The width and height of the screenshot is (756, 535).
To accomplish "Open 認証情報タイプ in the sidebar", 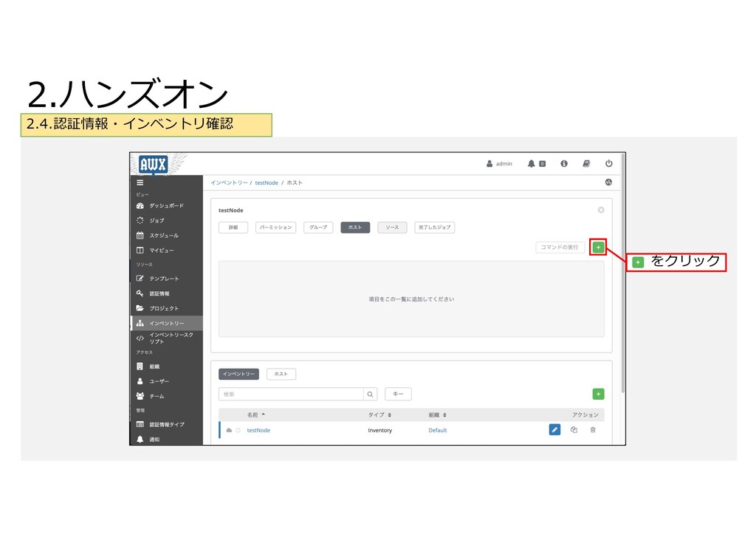I will [x=166, y=424].
